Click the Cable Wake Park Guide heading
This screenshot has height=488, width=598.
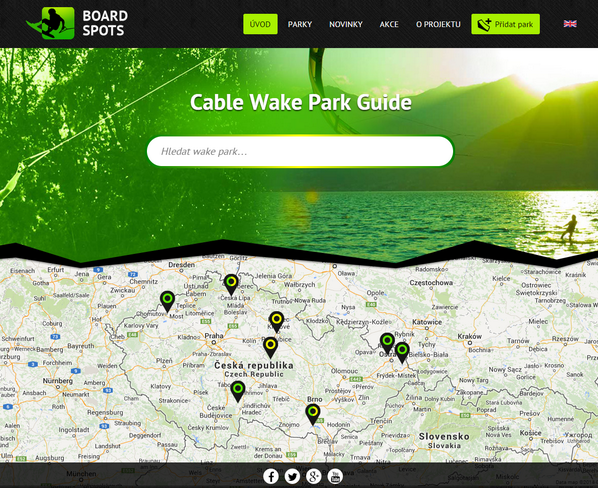point(301,102)
